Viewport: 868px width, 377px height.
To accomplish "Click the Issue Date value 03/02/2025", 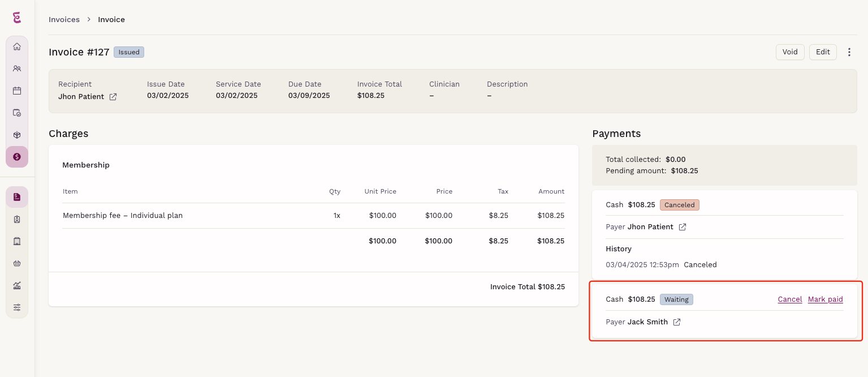I will pos(168,96).
